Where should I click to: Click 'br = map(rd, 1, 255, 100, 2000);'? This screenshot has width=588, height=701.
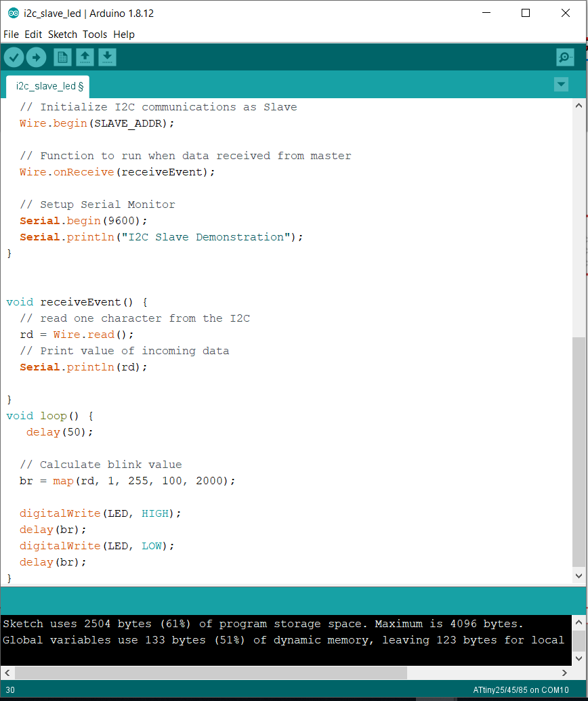pyautogui.click(x=127, y=481)
